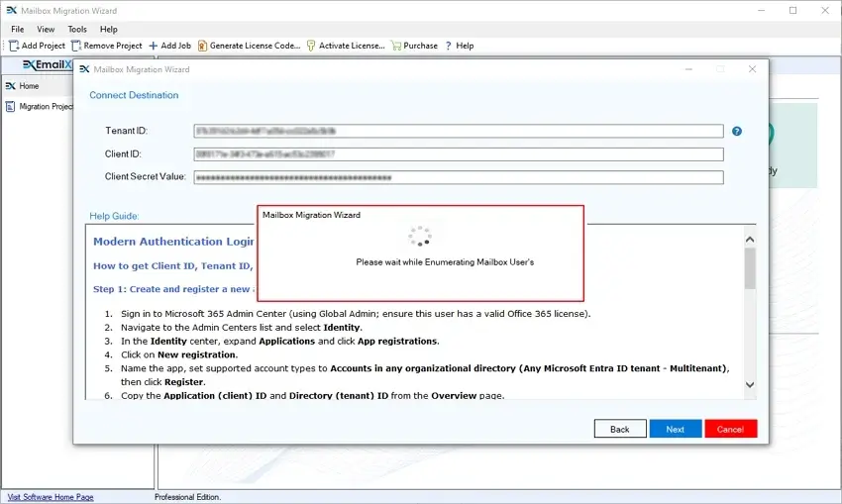Click the Professional Edition status text
842x504 pixels.
coord(187,497)
